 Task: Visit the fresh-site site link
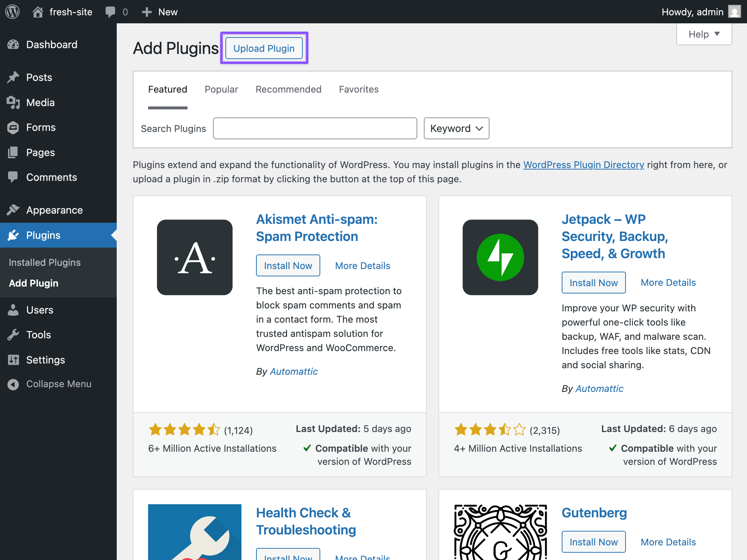(x=62, y=12)
